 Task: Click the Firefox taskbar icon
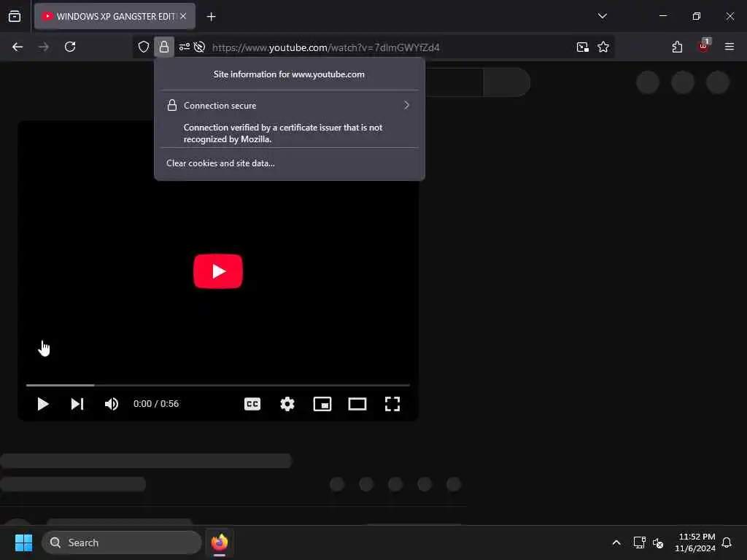[x=219, y=542]
